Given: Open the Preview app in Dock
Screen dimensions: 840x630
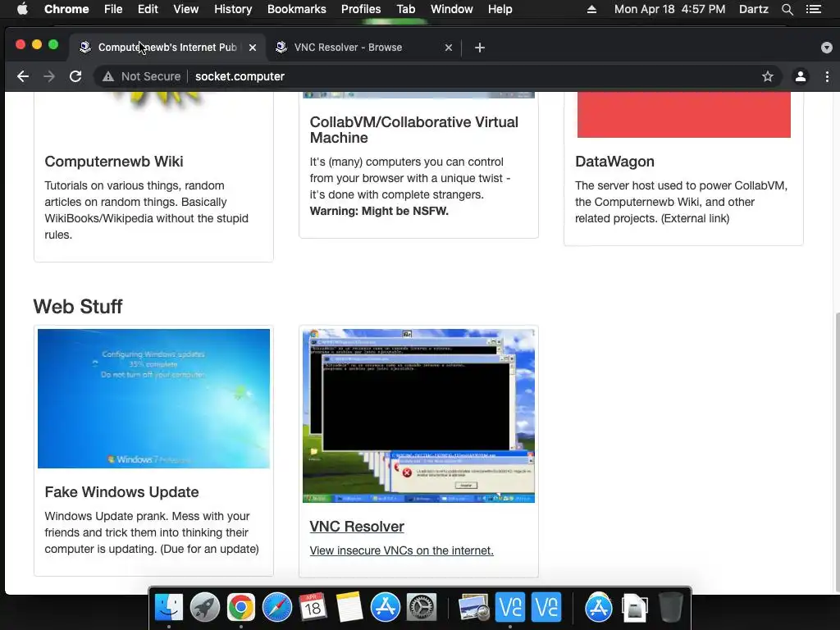Looking at the screenshot, I should click(473, 608).
